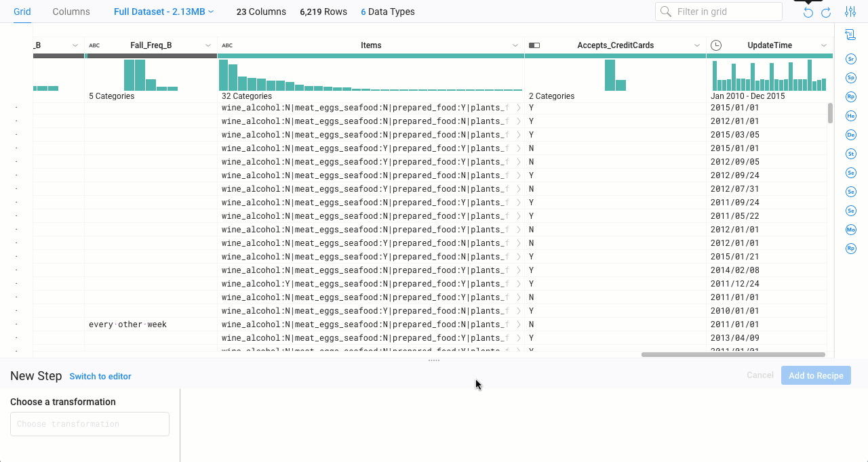The width and height of the screenshot is (868, 462).
Task: Select the Mo recipe step icon
Action: [x=851, y=230]
